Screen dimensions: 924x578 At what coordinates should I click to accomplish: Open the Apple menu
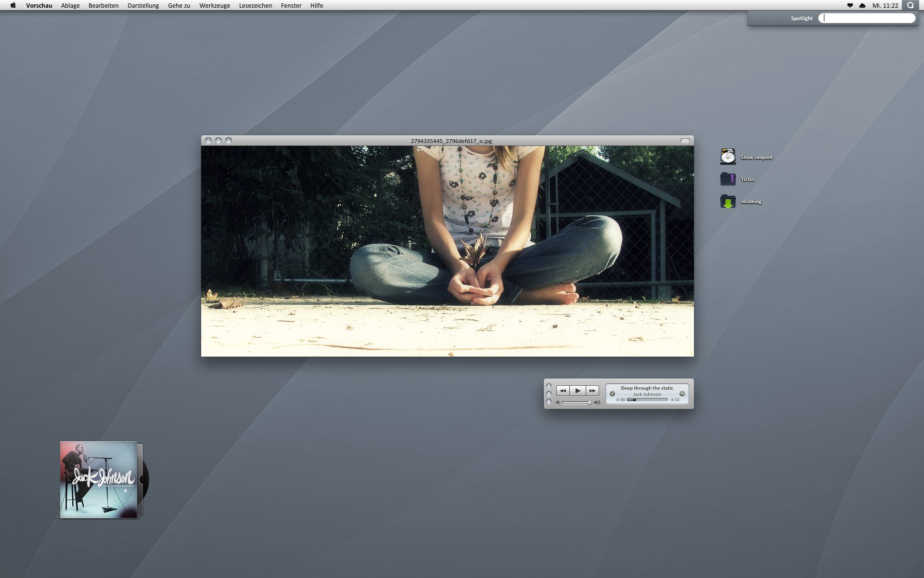(x=13, y=5)
